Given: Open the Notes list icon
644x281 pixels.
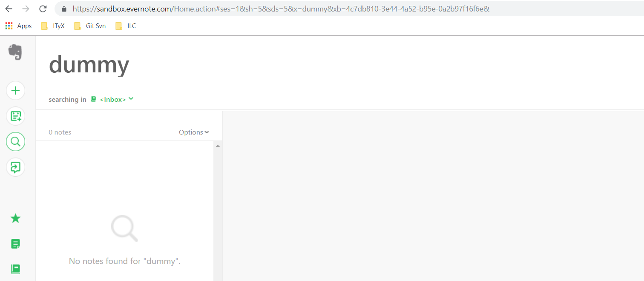Looking at the screenshot, I should (15, 244).
